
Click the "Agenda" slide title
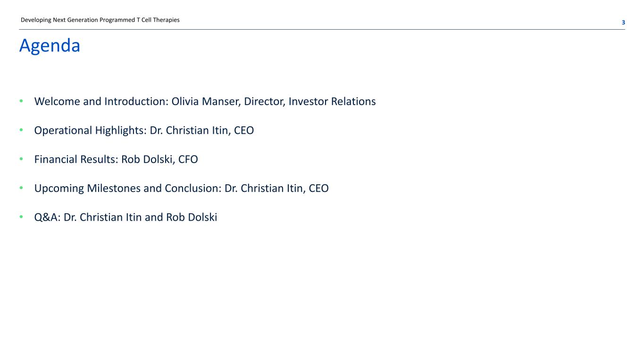click(50, 46)
